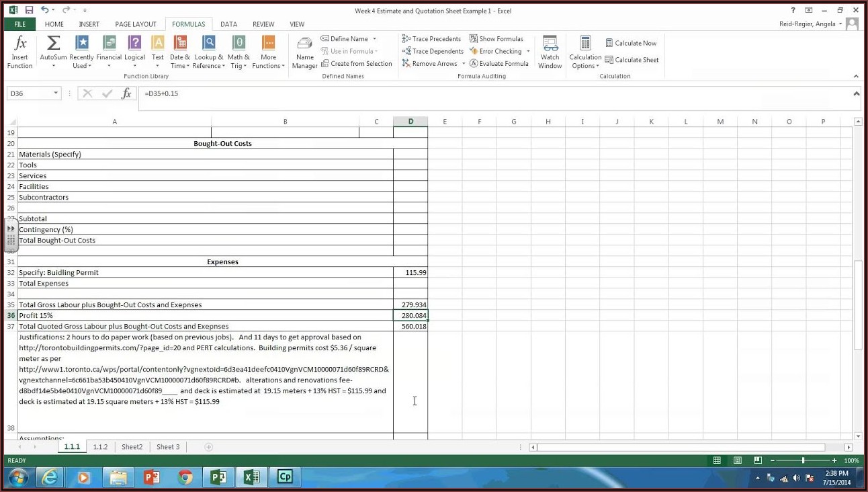This screenshot has height=492, width=868.
Task: Switch to Page Layout view in status bar
Action: point(738,460)
